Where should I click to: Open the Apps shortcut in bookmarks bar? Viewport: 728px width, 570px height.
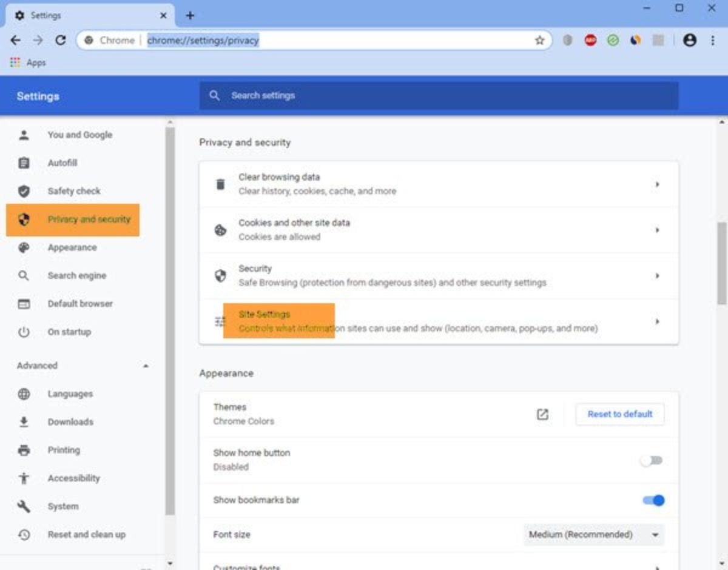[x=28, y=62]
